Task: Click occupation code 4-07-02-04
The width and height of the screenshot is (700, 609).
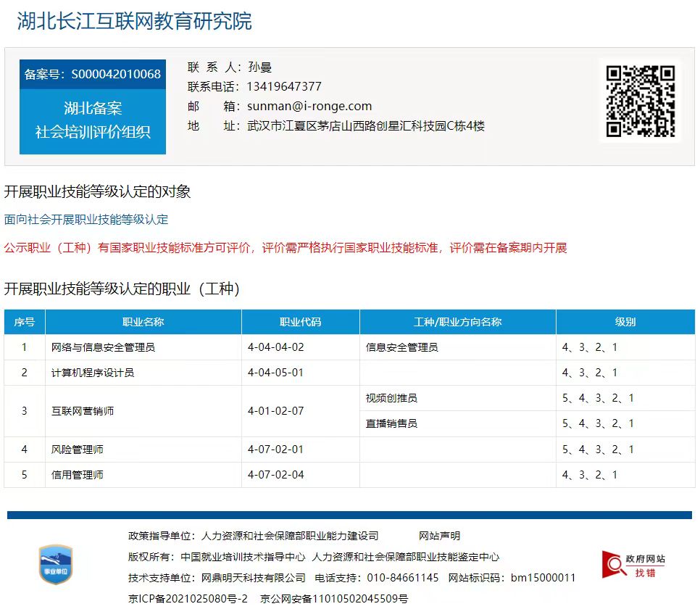Action: (275, 475)
